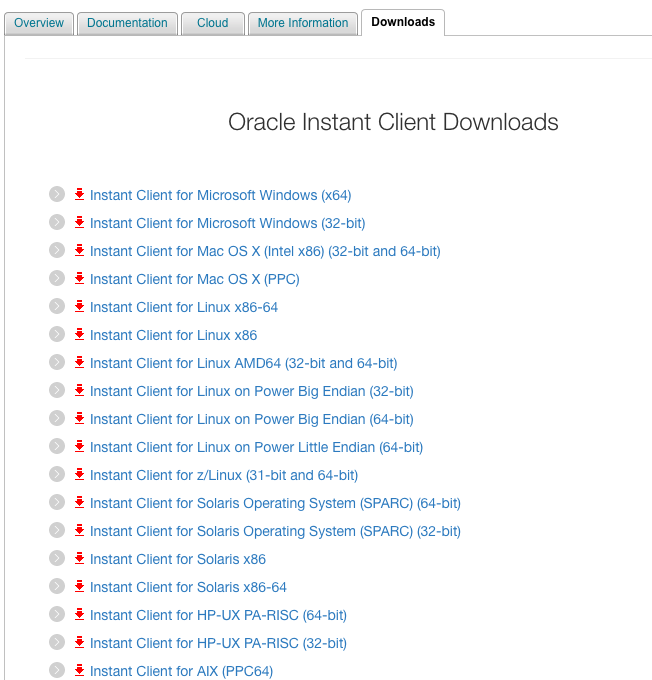This screenshot has width=652, height=680.
Task: Click gray arrow bullet beside Windows (x64)
Action: click(x=57, y=194)
